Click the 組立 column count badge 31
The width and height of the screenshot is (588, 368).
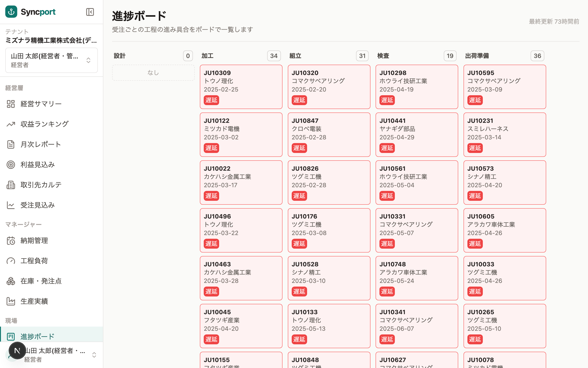362,56
